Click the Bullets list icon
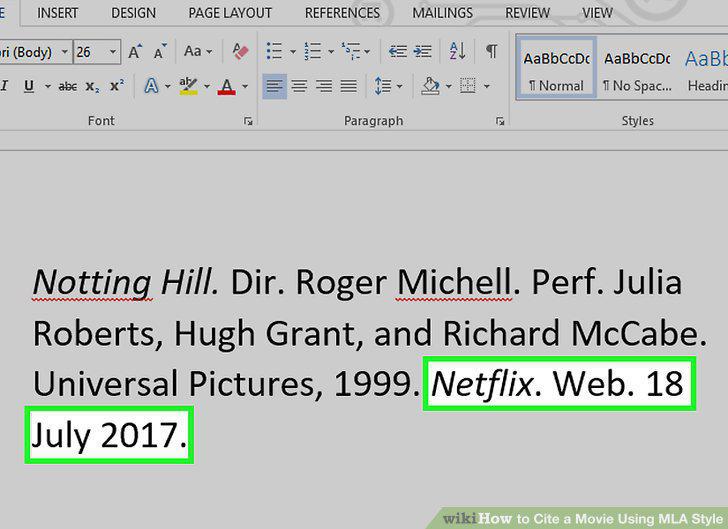728x529 pixels. click(x=274, y=51)
